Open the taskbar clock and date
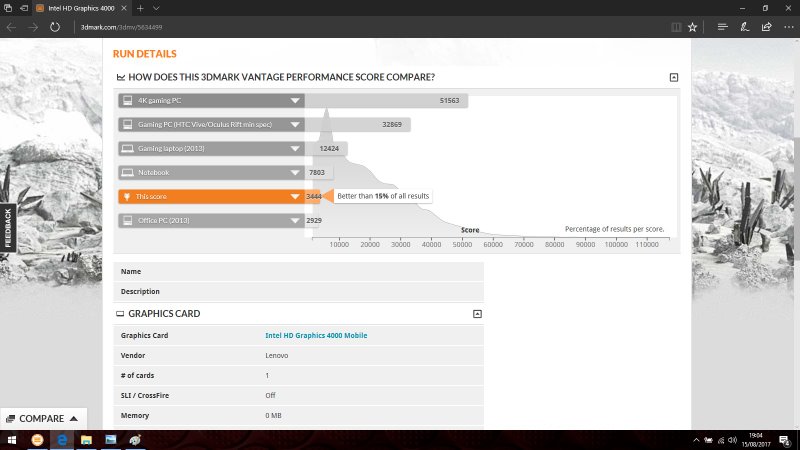 pos(756,440)
